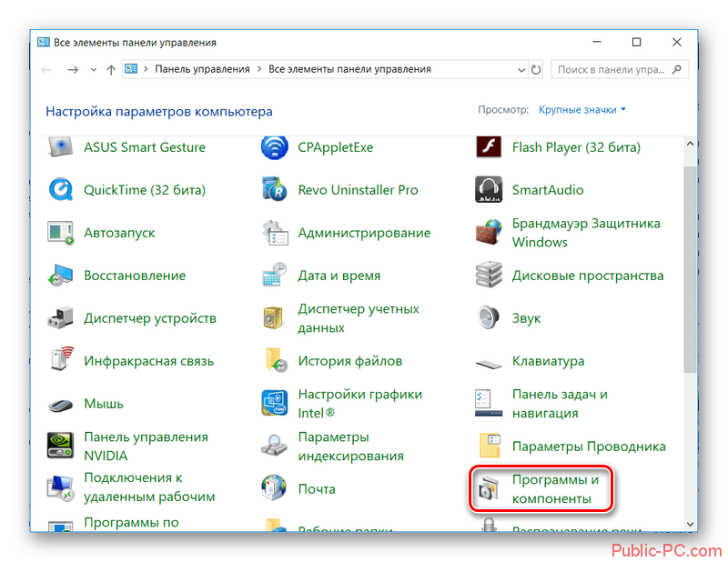Open the Крупные значки view dropdown
The height and width of the screenshot is (562, 728).
point(582,110)
